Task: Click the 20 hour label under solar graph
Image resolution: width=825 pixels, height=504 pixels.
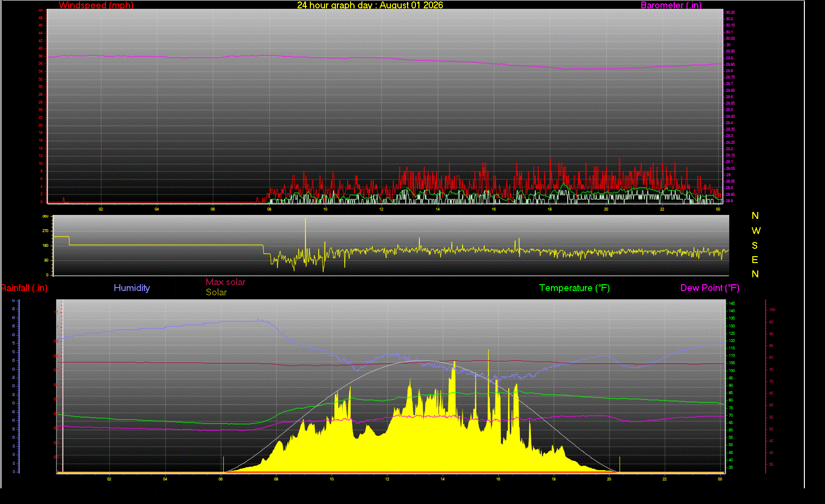Action: [609, 479]
